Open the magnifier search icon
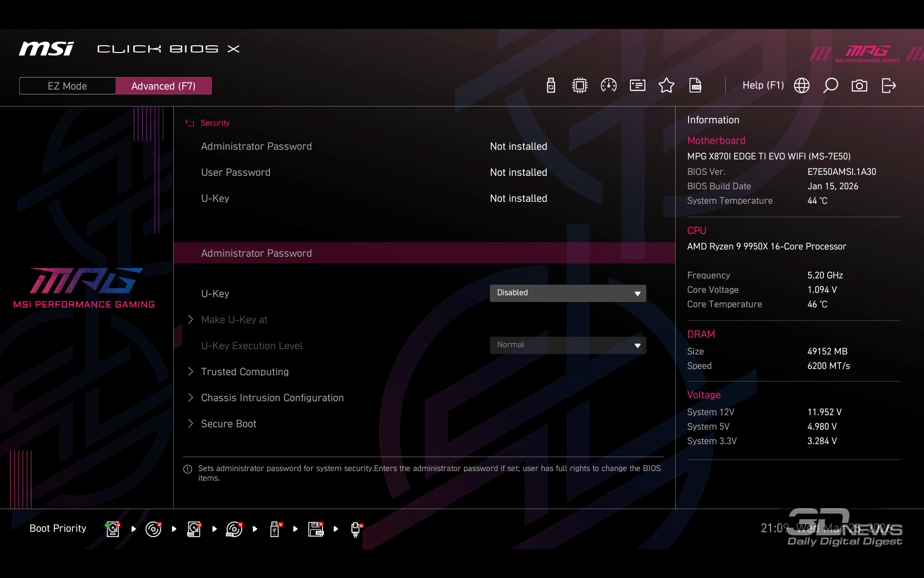This screenshot has height=578, width=924. tap(831, 86)
